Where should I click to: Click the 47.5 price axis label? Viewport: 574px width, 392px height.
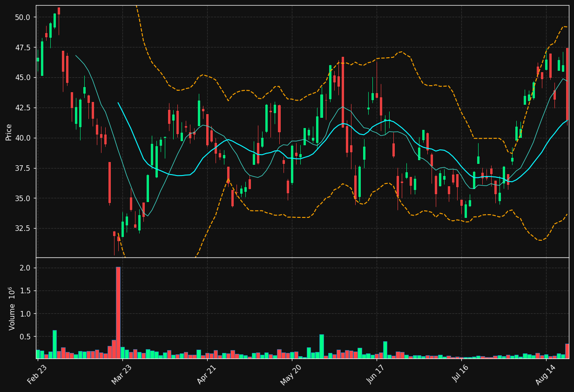click(23, 48)
